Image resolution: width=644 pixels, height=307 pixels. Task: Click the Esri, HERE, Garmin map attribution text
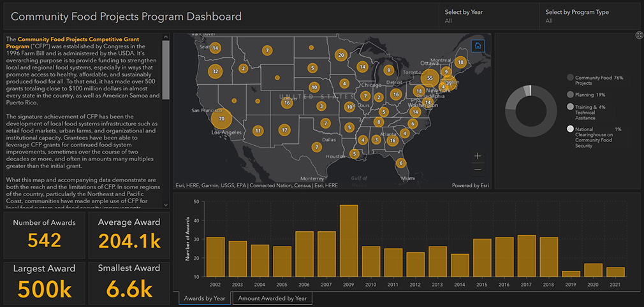257,185
